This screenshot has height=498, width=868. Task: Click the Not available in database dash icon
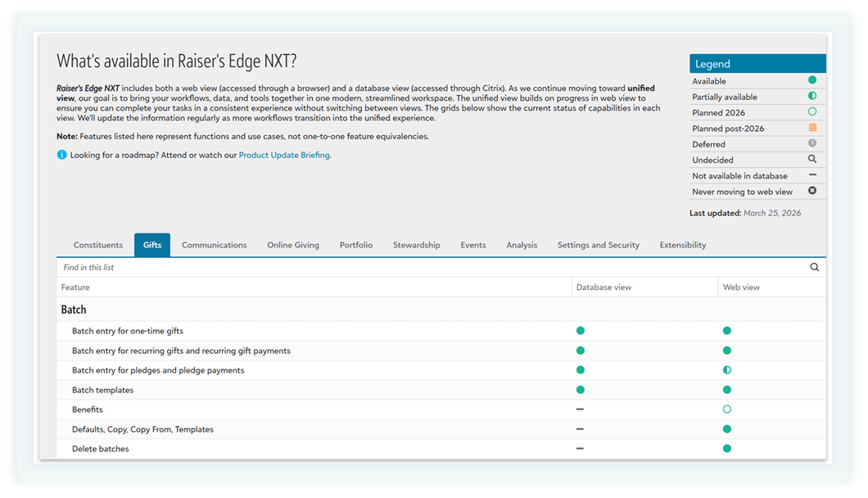point(812,175)
